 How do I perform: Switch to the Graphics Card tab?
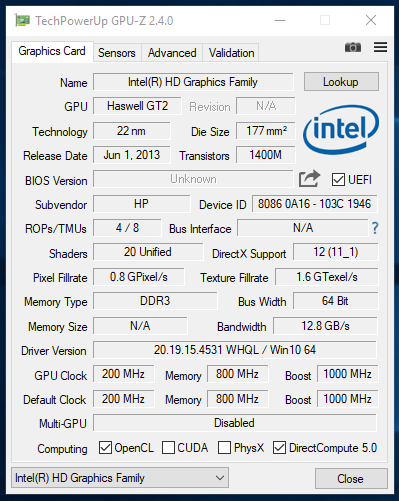(52, 51)
